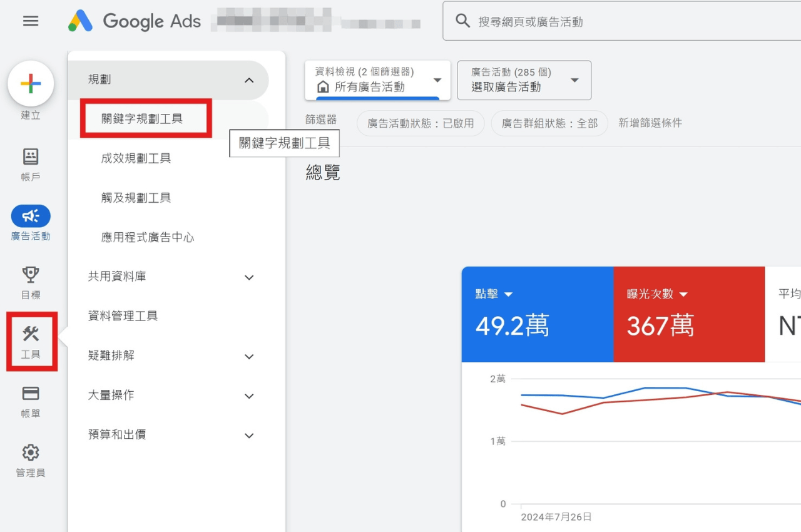
Task: Expand the 疑難排解 section
Action: (x=249, y=356)
